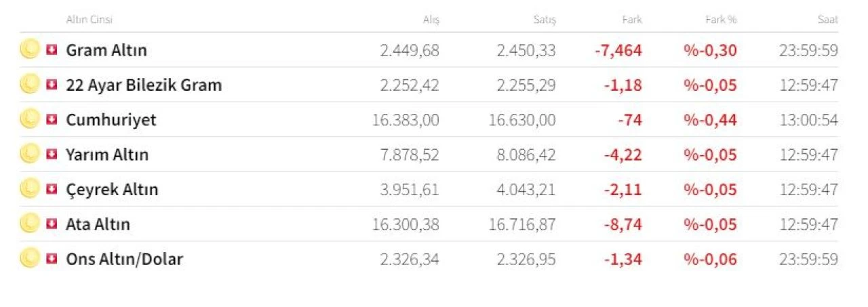Open the 22 Ayar Bilezik Gram link
The image size is (868, 307).
pyautogui.click(x=143, y=85)
